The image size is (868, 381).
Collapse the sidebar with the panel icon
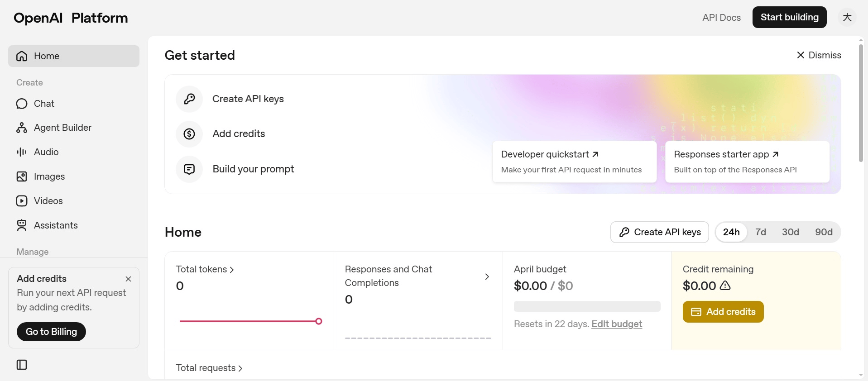(22, 365)
